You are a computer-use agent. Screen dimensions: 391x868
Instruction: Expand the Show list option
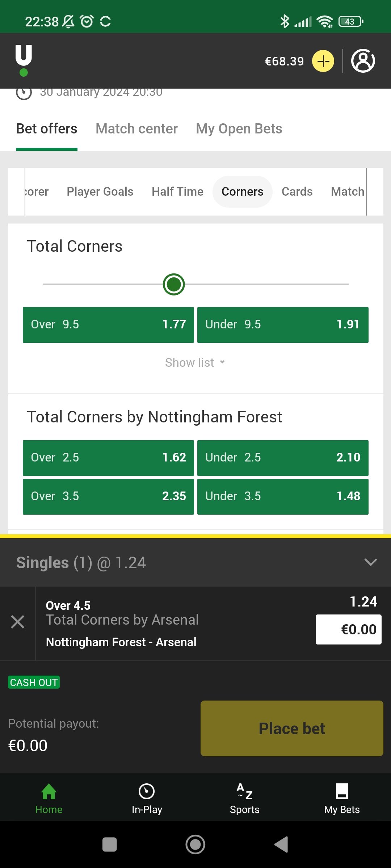tap(195, 362)
